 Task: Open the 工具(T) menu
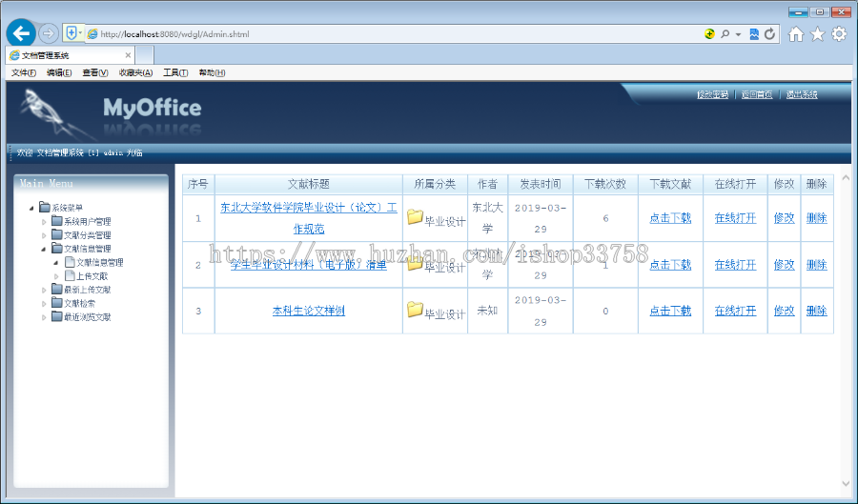click(x=175, y=72)
